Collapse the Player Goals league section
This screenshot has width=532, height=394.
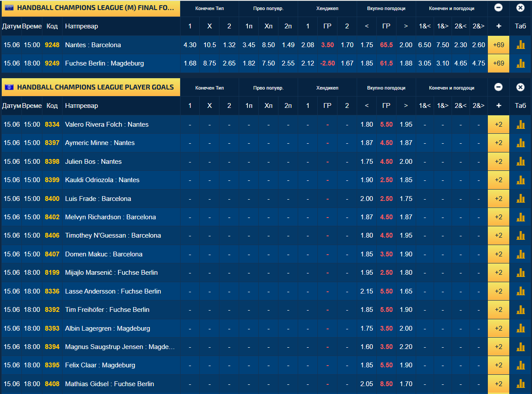(498, 87)
